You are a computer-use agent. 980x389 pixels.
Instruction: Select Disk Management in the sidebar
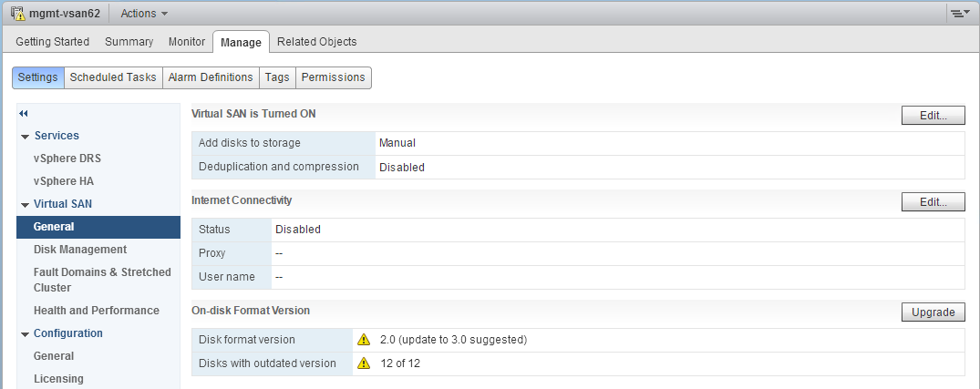pos(80,250)
